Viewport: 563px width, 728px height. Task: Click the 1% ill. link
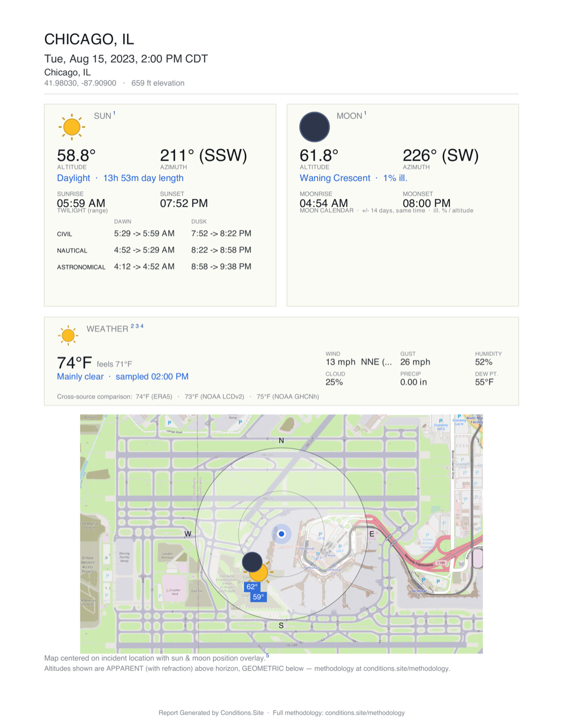tap(395, 178)
